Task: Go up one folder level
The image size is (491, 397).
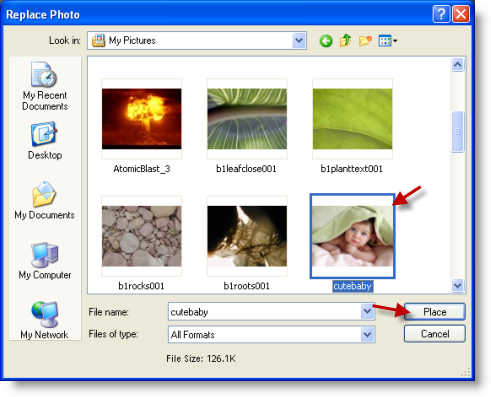Action: click(345, 41)
